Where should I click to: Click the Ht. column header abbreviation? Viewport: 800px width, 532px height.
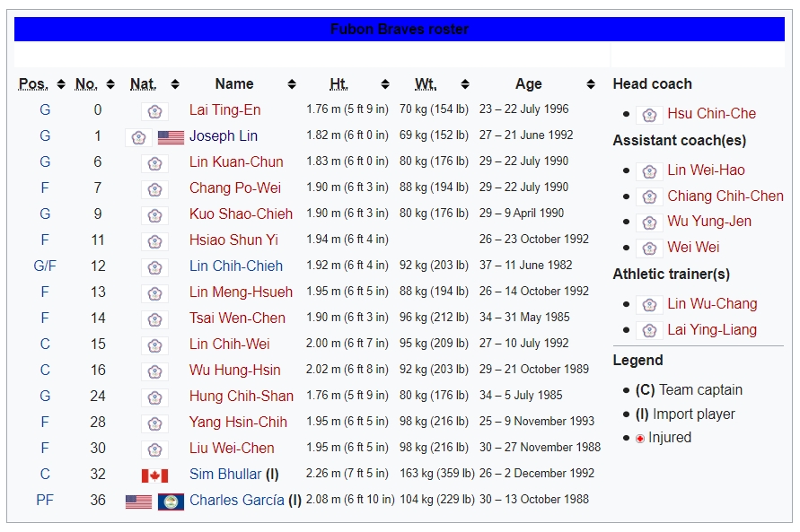click(338, 84)
